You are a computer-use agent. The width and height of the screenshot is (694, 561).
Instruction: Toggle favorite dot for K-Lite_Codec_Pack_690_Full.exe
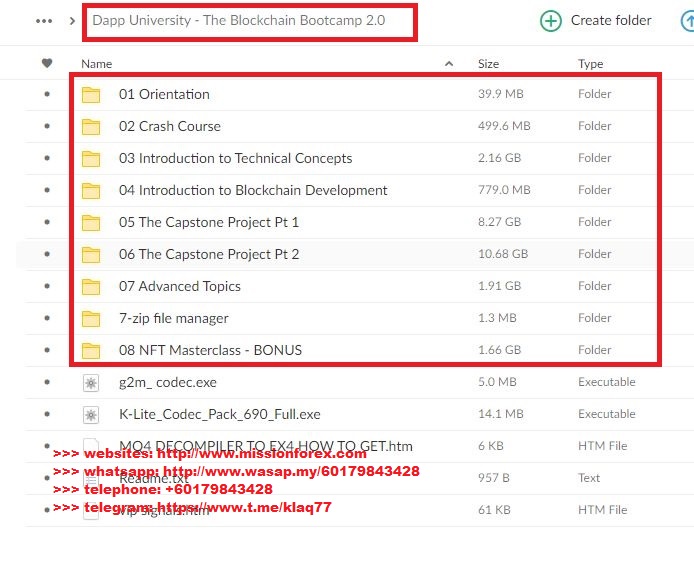(47, 414)
